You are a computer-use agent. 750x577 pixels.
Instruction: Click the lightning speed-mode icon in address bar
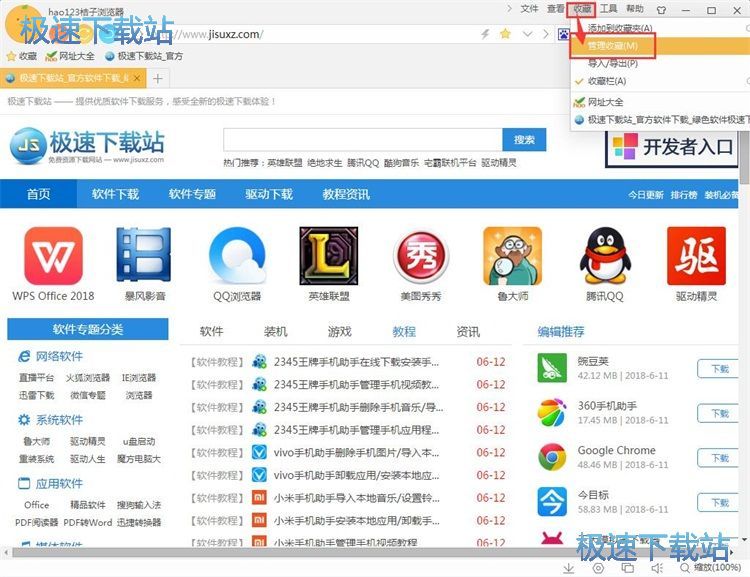485,33
